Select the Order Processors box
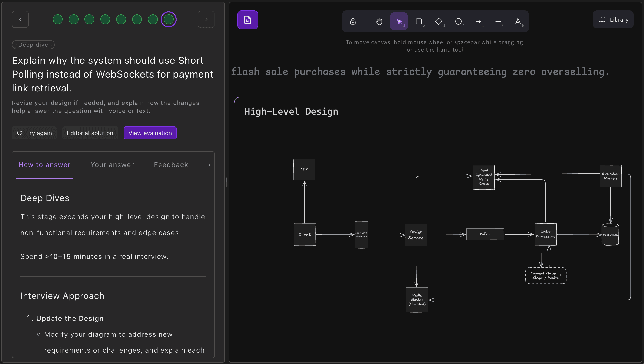 coord(545,234)
